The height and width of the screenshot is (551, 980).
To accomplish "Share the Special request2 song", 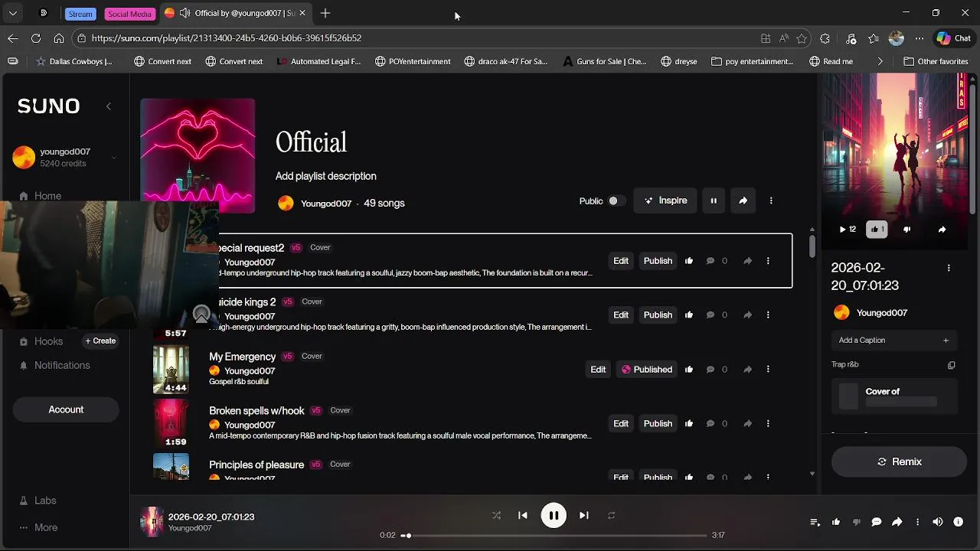I will tap(748, 261).
